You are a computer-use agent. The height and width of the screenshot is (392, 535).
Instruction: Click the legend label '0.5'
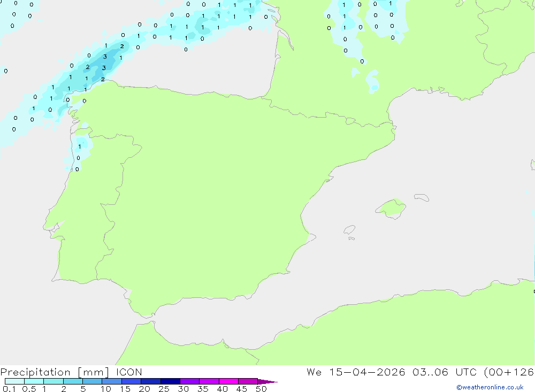(29, 389)
